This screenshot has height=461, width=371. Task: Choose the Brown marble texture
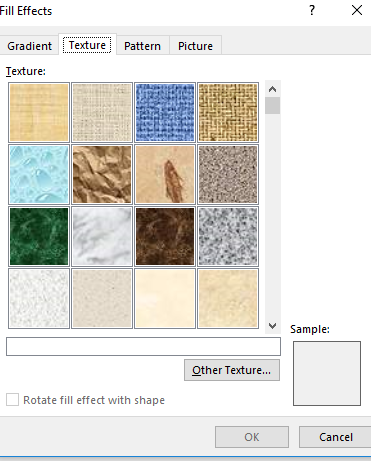(165, 236)
